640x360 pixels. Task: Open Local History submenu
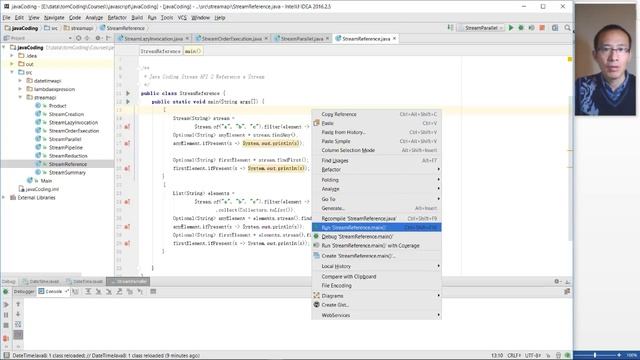pyautogui.click(x=376, y=266)
